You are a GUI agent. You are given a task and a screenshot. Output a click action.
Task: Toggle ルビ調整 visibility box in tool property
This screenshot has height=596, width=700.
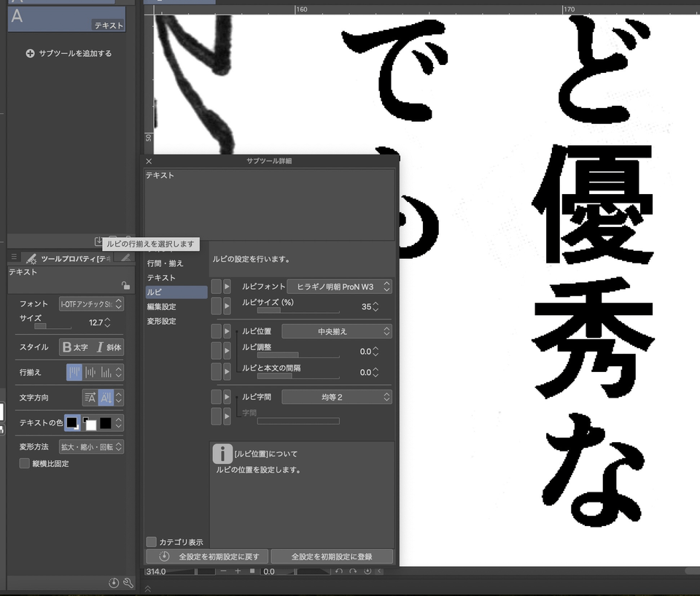tap(216, 351)
